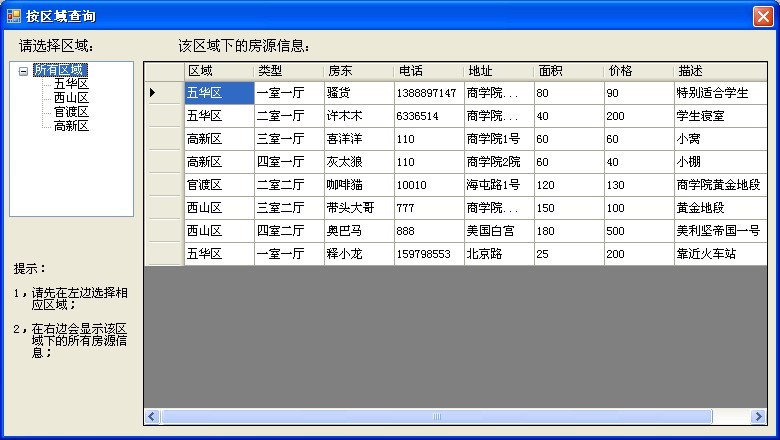Click the address cell 商学院2院
Screen dimensions: 780x440
pos(499,162)
